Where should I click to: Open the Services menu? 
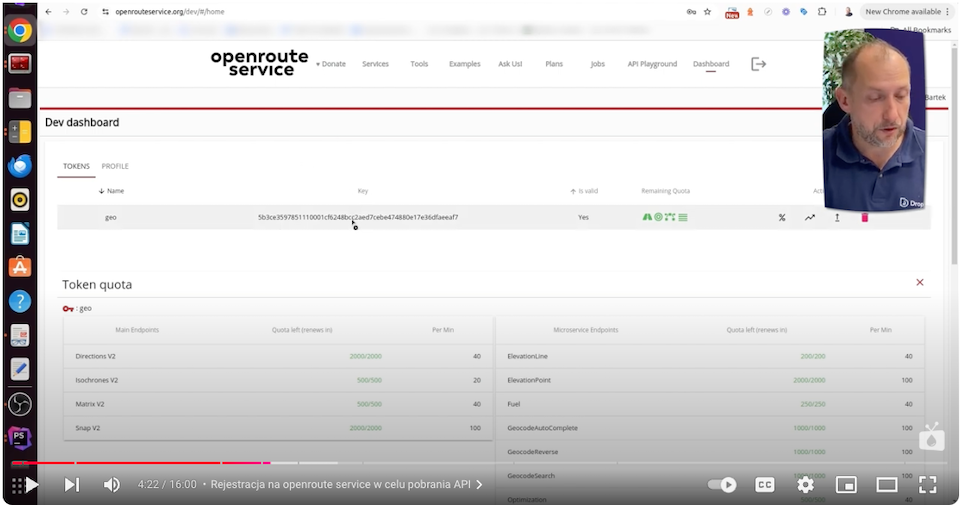coord(375,64)
